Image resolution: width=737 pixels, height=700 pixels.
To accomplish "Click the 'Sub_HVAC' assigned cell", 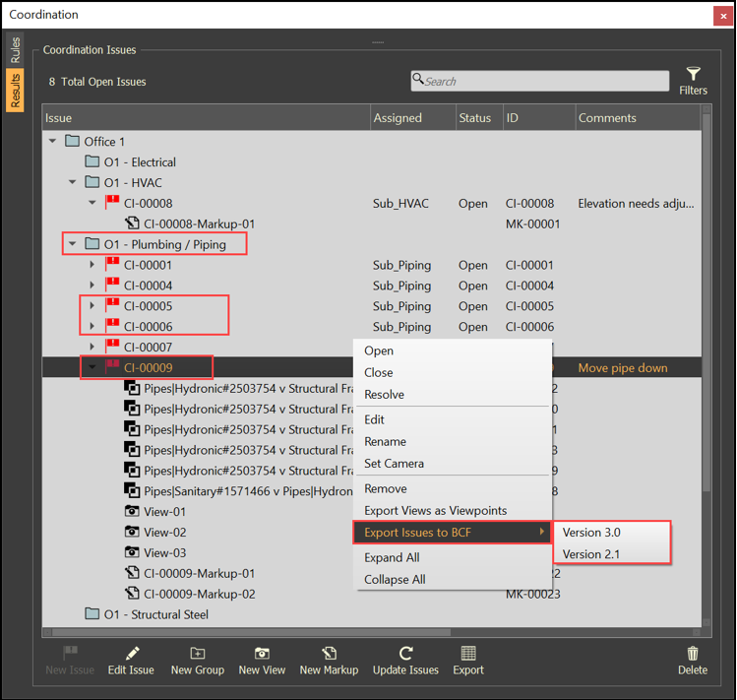I will click(x=400, y=203).
